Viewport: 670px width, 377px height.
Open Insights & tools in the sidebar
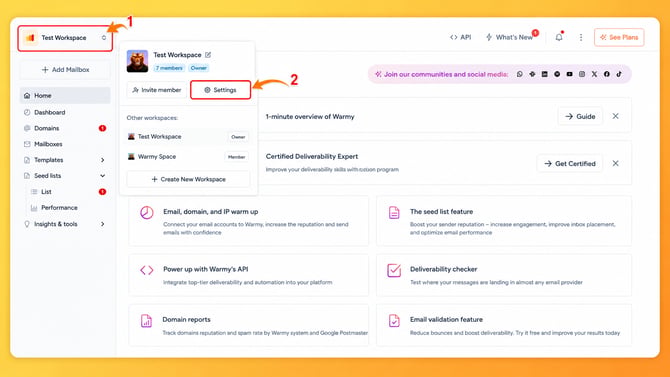click(56, 224)
